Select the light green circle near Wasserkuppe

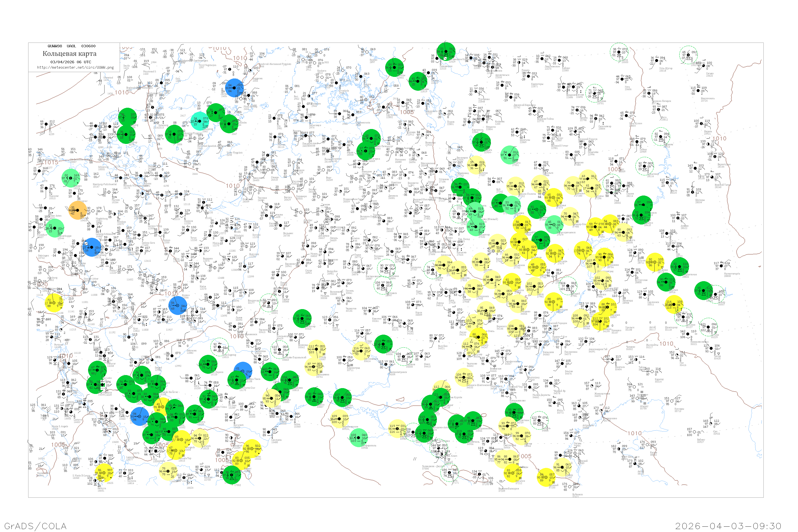click(55, 228)
